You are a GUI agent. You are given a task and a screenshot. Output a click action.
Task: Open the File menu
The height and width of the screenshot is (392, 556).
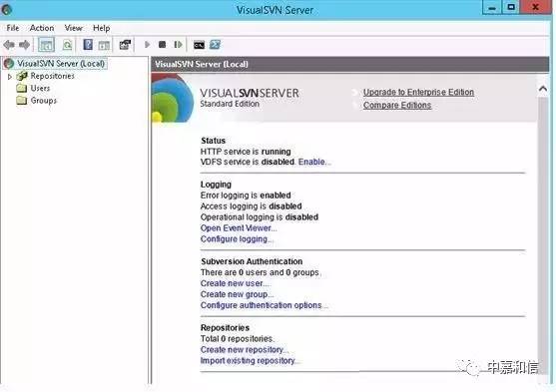pyautogui.click(x=13, y=28)
